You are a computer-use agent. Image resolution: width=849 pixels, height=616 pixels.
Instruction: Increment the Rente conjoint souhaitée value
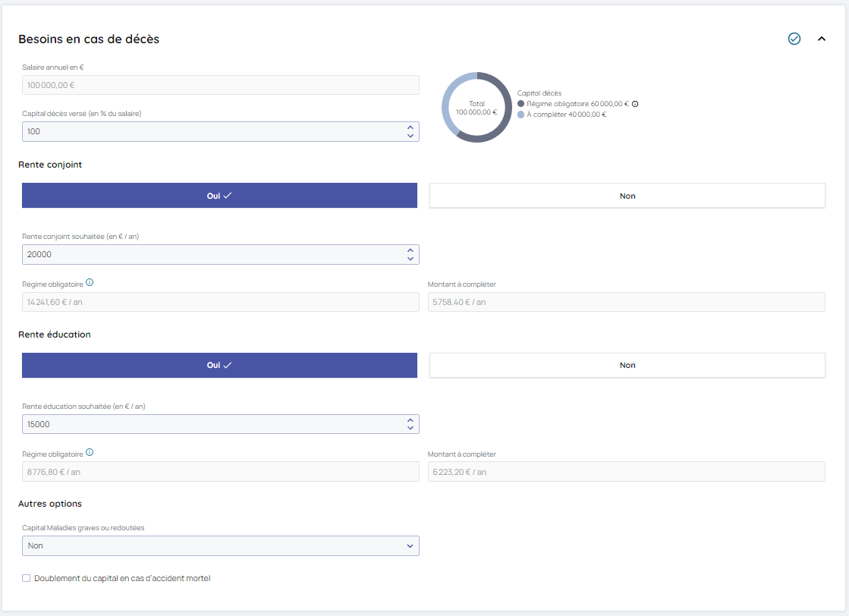[410, 250]
